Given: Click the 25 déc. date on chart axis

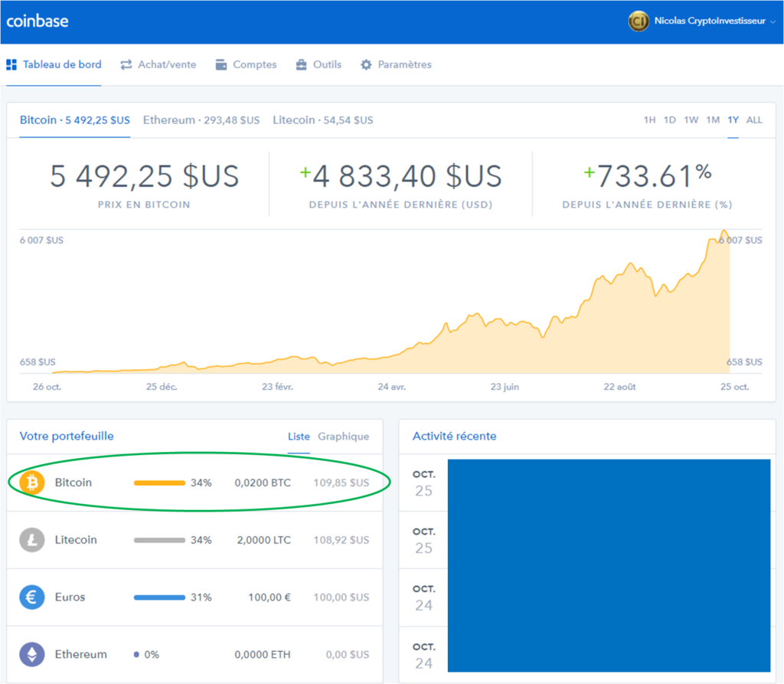Looking at the screenshot, I should 162,387.
